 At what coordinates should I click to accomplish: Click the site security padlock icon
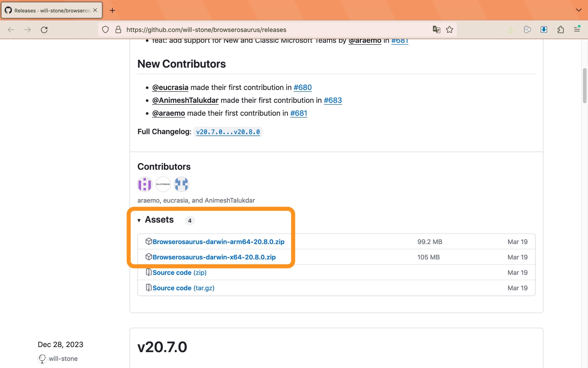pos(118,30)
